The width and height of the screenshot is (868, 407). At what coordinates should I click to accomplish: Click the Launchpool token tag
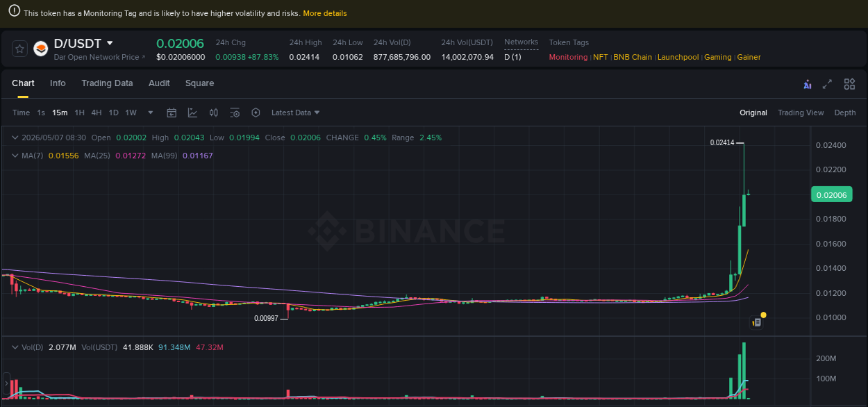[678, 57]
